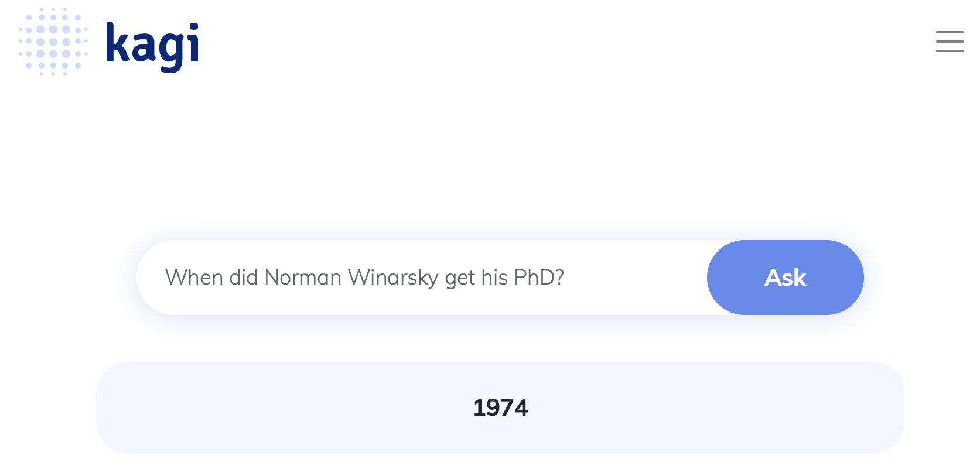The width and height of the screenshot is (980, 476).
Task: Click the letter 'i' ending the kagi logo
Action: coord(194,42)
